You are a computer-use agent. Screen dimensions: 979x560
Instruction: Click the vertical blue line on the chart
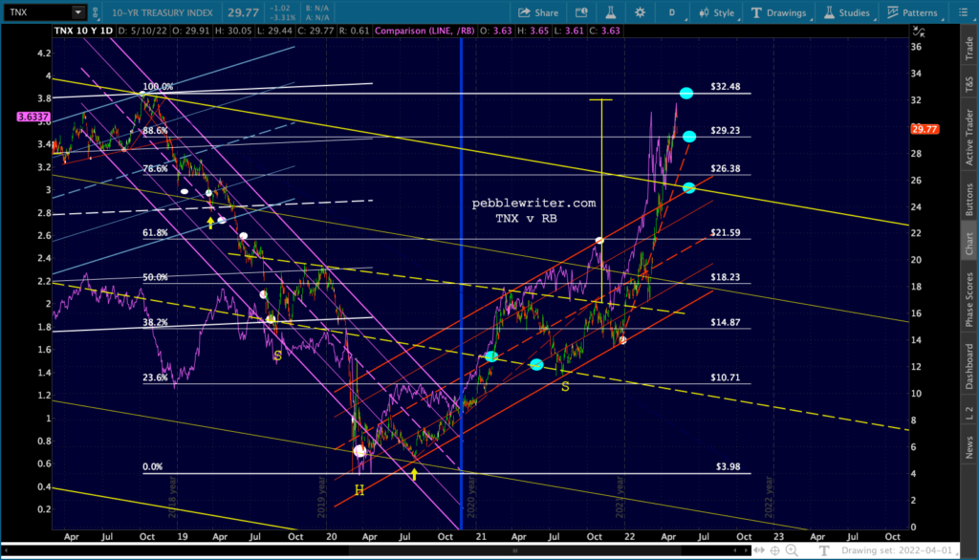click(461, 284)
